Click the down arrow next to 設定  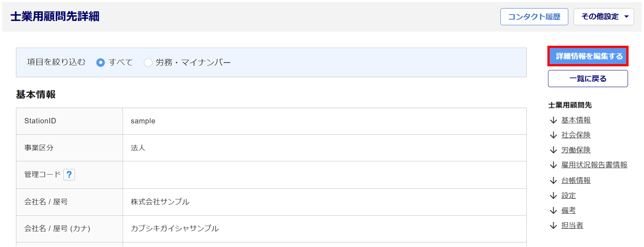click(554, 195)
